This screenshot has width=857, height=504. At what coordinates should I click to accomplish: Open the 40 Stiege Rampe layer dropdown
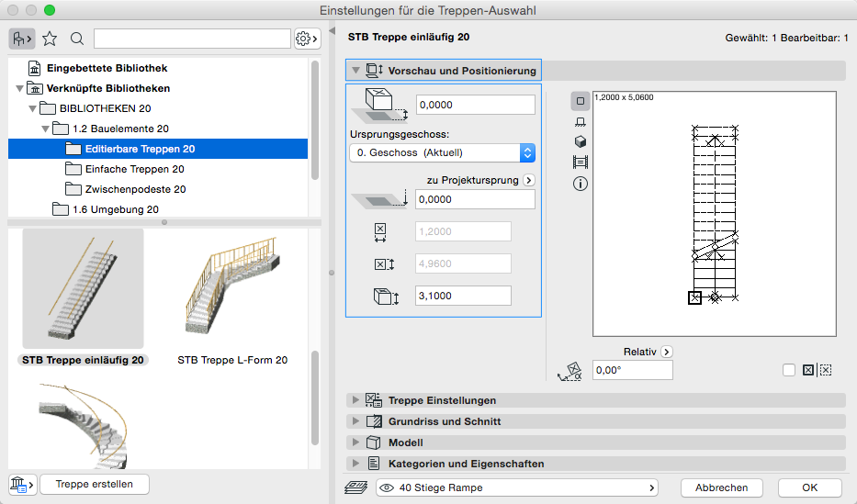point(517,487)
